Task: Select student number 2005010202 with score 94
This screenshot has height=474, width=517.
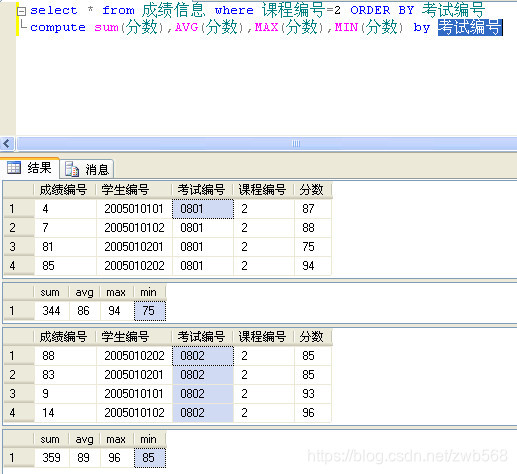Action: (134, 266)
